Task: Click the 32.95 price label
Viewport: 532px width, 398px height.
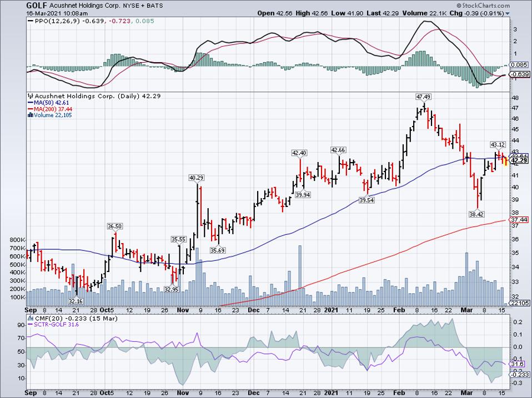Action: point(172,290)
